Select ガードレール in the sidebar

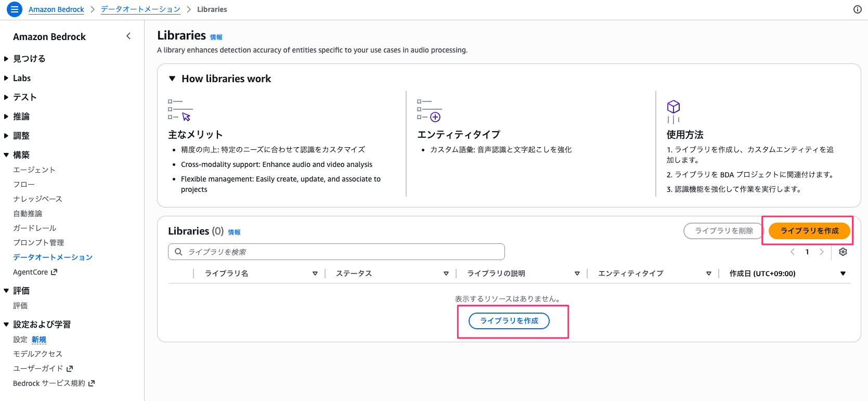tap(34, 228)
